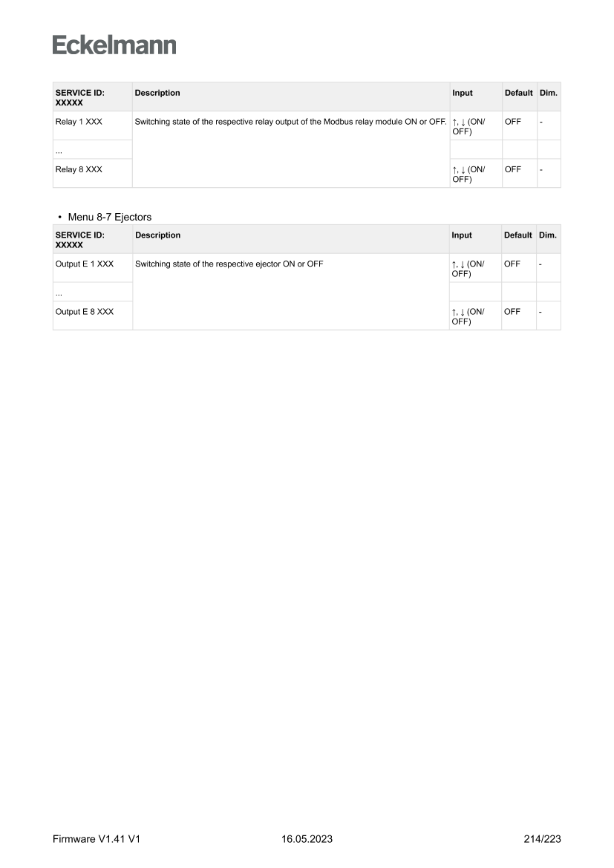
Task: Click the 214/223 page number
Action: 541,839
